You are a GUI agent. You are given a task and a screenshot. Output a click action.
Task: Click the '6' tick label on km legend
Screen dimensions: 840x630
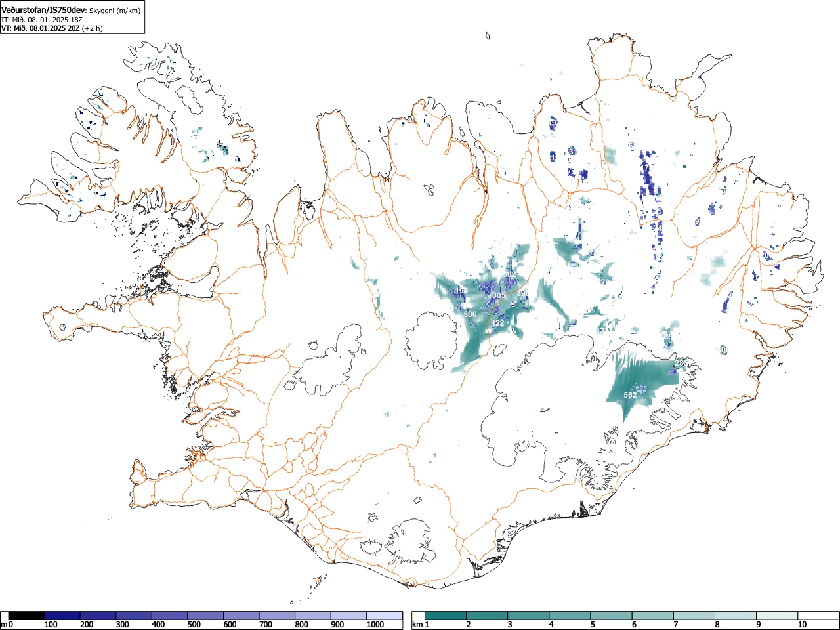[x=634, y=625]
